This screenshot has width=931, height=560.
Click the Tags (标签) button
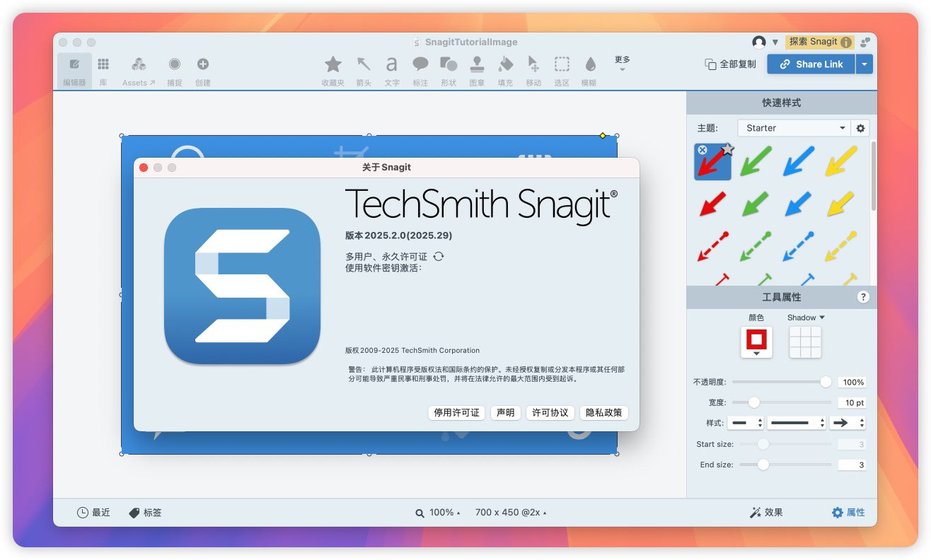point(145,513)
